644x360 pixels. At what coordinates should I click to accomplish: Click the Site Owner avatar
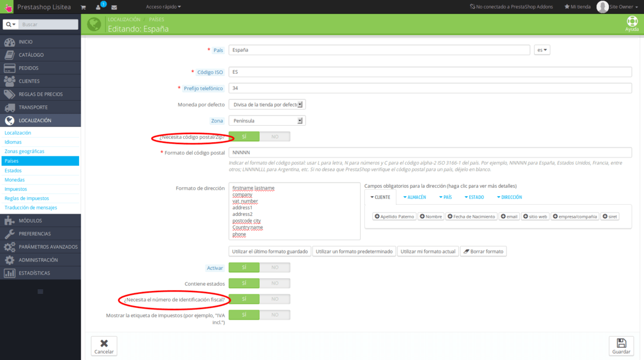[602, 6]
